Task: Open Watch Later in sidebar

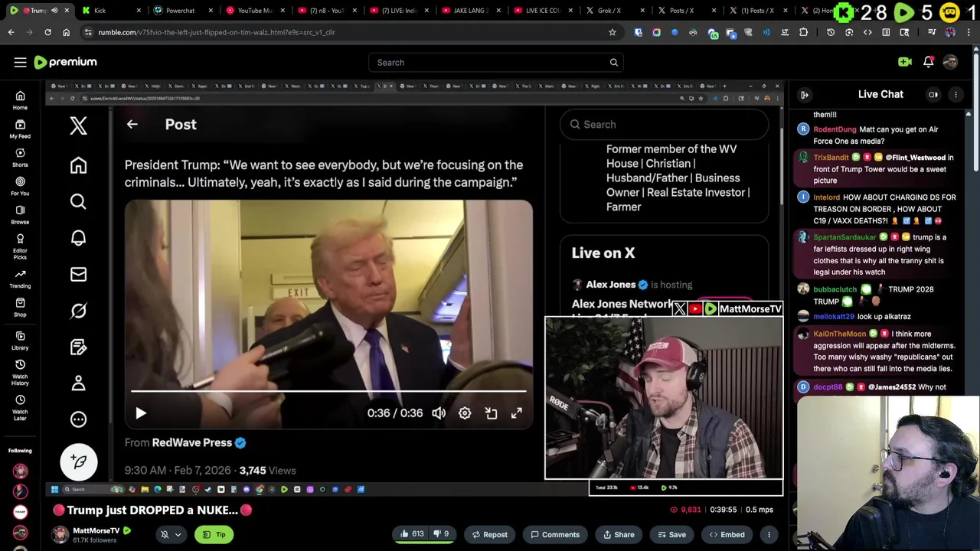Action: 20,407
